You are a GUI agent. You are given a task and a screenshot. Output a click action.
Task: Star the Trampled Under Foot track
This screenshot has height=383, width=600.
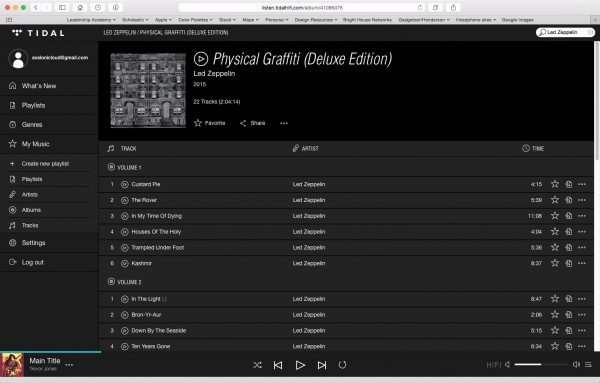point(554,248)
